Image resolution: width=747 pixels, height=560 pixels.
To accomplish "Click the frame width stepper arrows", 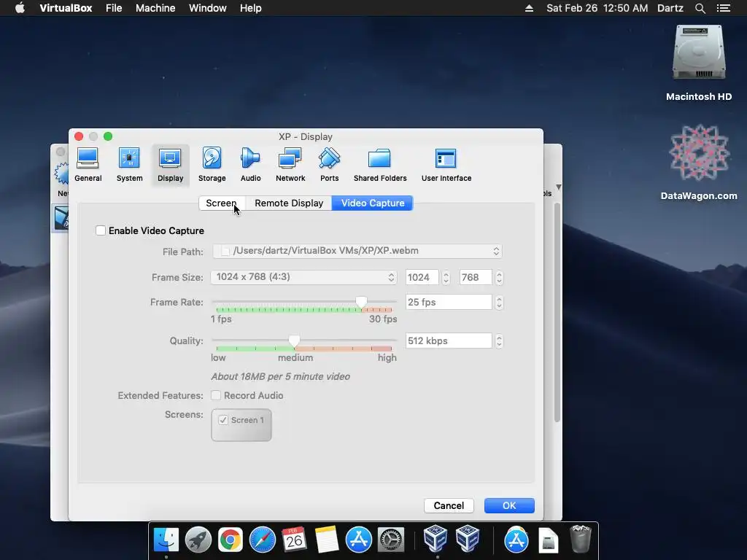I will tap(446, 278).
